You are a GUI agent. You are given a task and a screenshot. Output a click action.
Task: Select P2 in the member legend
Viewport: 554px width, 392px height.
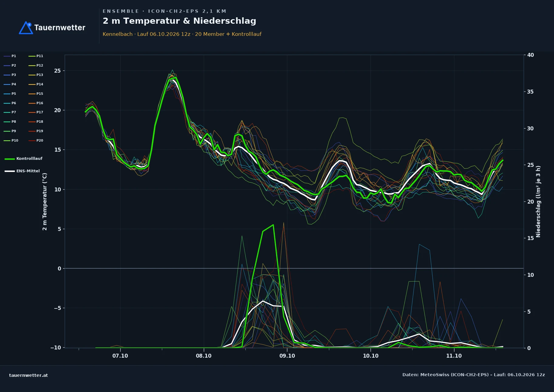pos(10,65)
